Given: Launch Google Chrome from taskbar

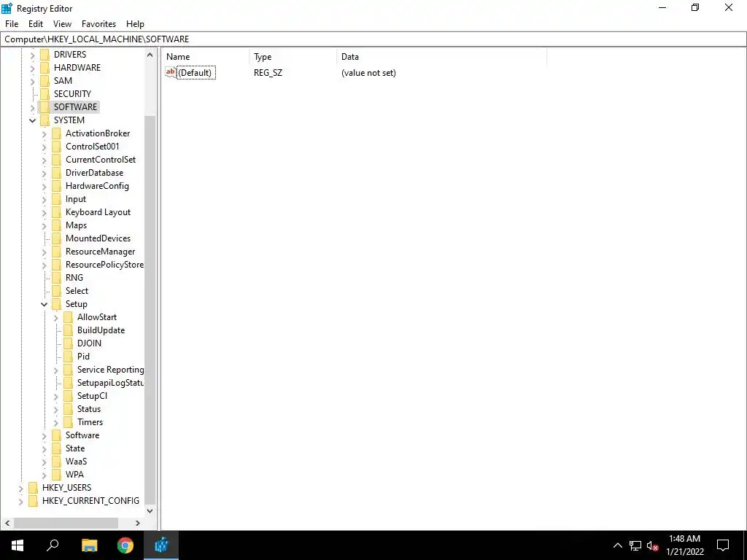Looking at the screenshot, I should click(x=125, y=545).
